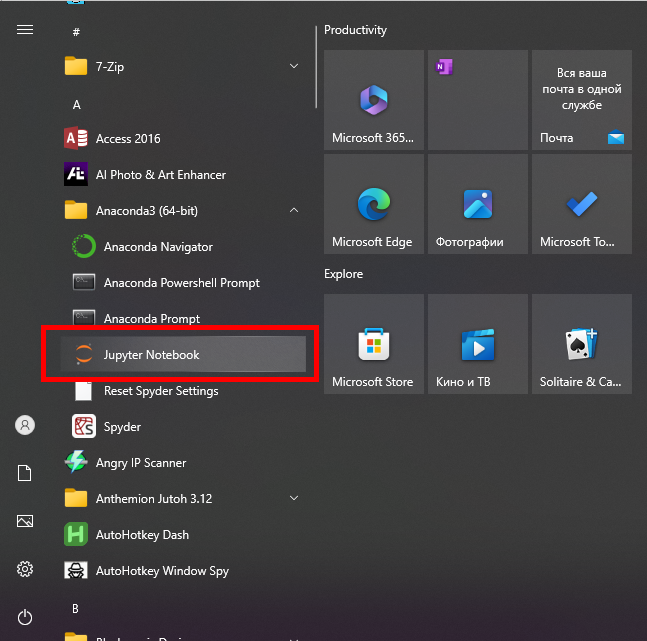This screenshot has height=641, width=647.
Task: Open Windows Settings gear
Action: click(x=25, y=569)
